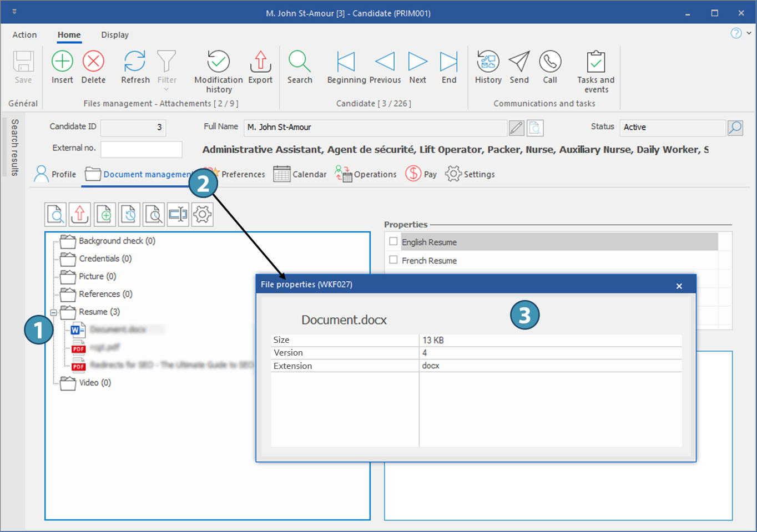Open the Modification history
This screenshot has height=532, width=757.
coord(218,62)
